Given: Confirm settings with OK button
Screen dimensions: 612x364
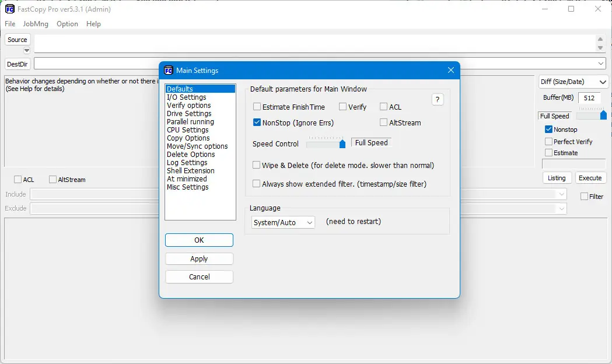Looking at the screenshot, I should coord(199,240).
